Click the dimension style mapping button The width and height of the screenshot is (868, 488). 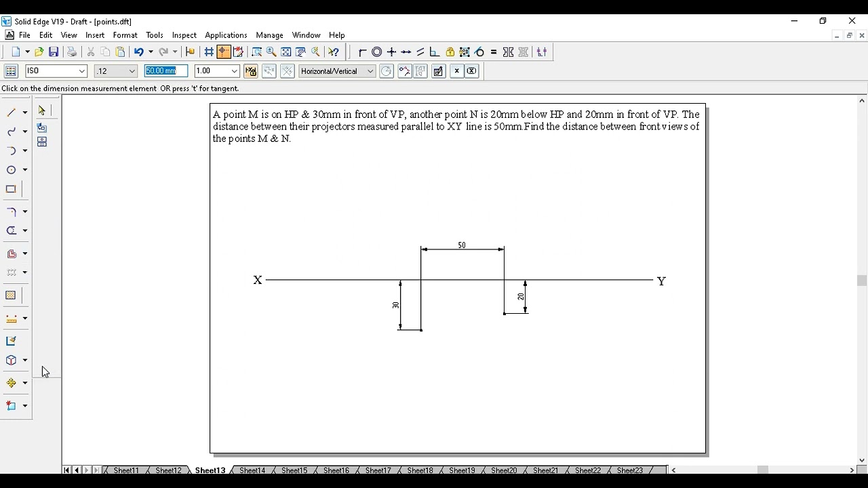click(x=11, y=71)
